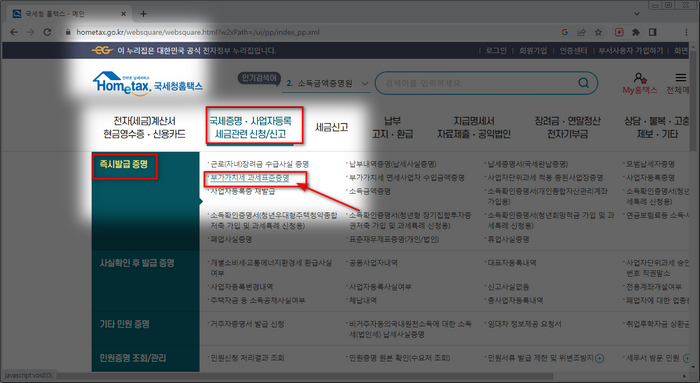Toggle the side panel icon in Chrome toolbar

click(x=653, y=32)
